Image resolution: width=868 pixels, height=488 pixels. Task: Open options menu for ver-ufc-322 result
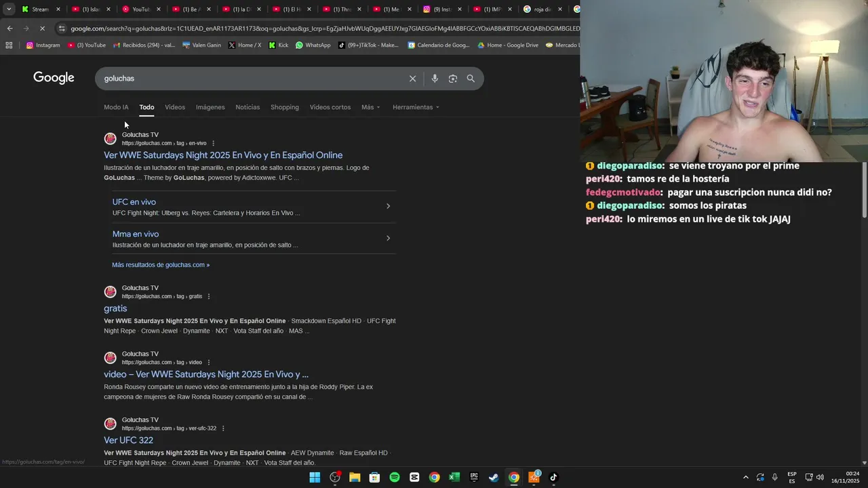pyautogui.click(x=223, y=428)
